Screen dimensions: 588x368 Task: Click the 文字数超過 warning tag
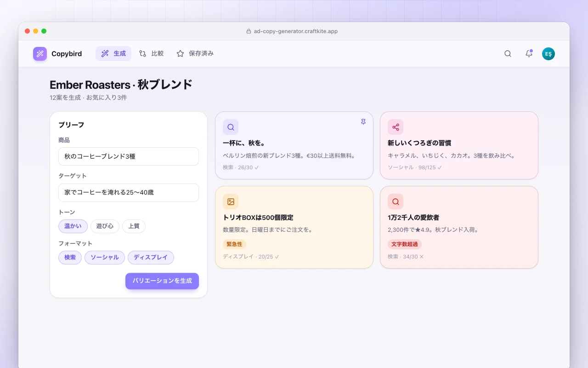[x=405, y=244]
